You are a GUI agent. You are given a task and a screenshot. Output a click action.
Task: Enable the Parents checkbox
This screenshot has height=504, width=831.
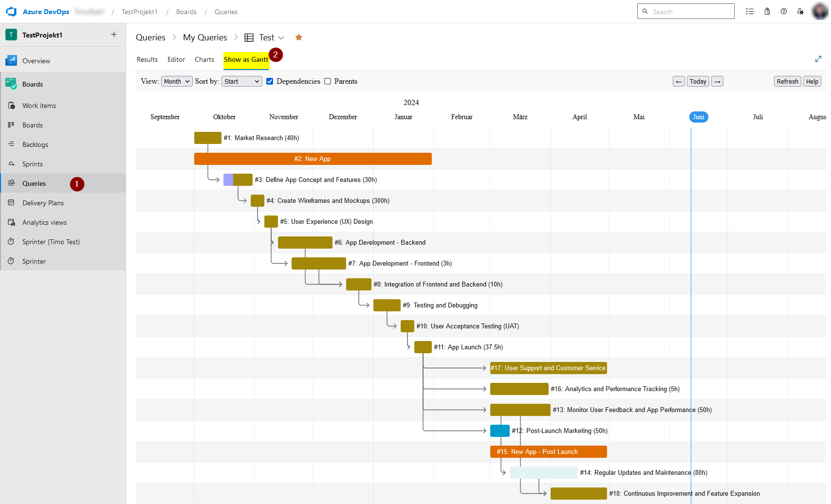coord(328,81)
